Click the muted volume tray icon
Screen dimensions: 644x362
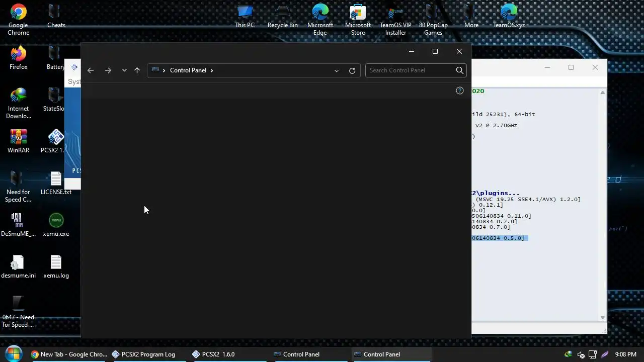[x=581, y=354]
